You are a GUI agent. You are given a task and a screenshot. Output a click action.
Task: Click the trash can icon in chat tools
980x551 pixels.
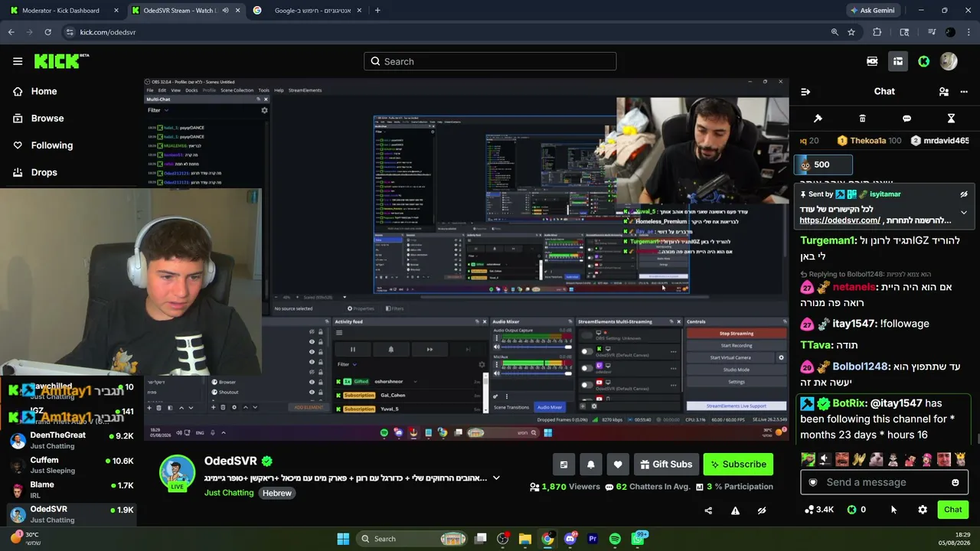point(862,119)
